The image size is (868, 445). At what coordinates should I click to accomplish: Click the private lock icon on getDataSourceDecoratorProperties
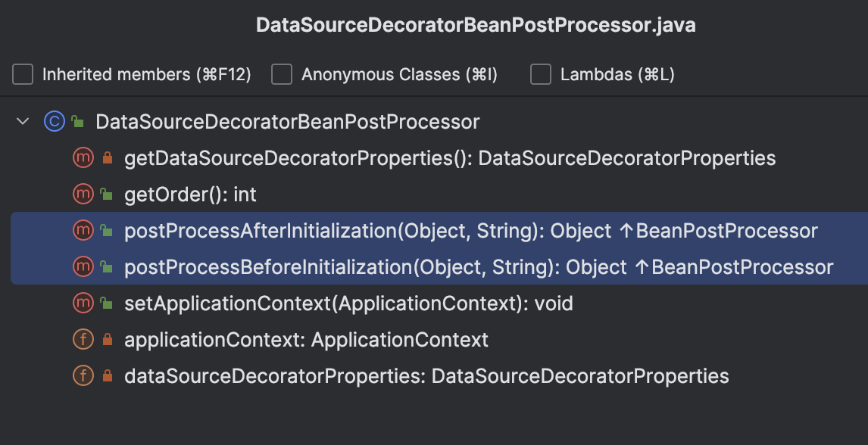[x=107, y=159]
